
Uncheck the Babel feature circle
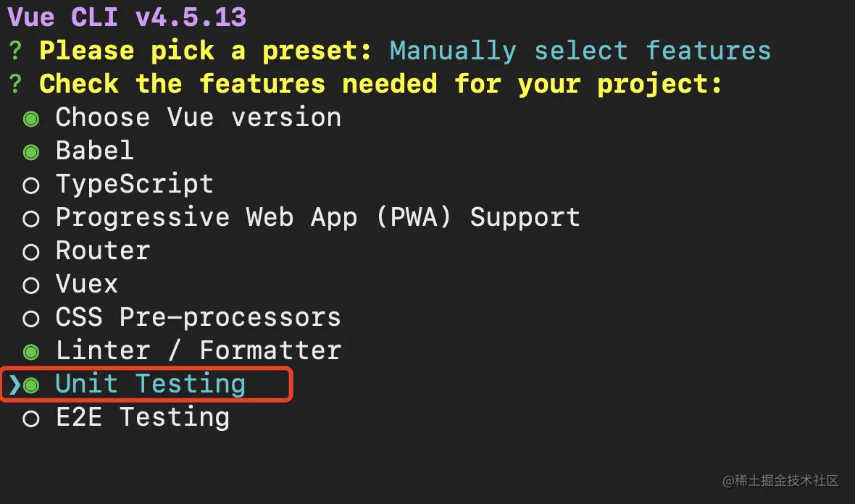pyautogui.click(x=30, y=152)
